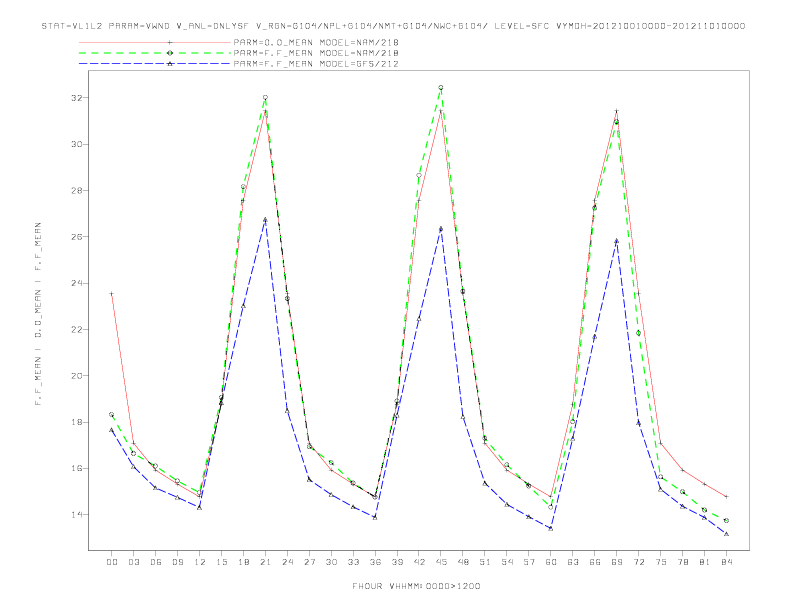Screen dimensions: 792x612
Task: Click x-axis tick label 66
Action: [x=595, y=562]
